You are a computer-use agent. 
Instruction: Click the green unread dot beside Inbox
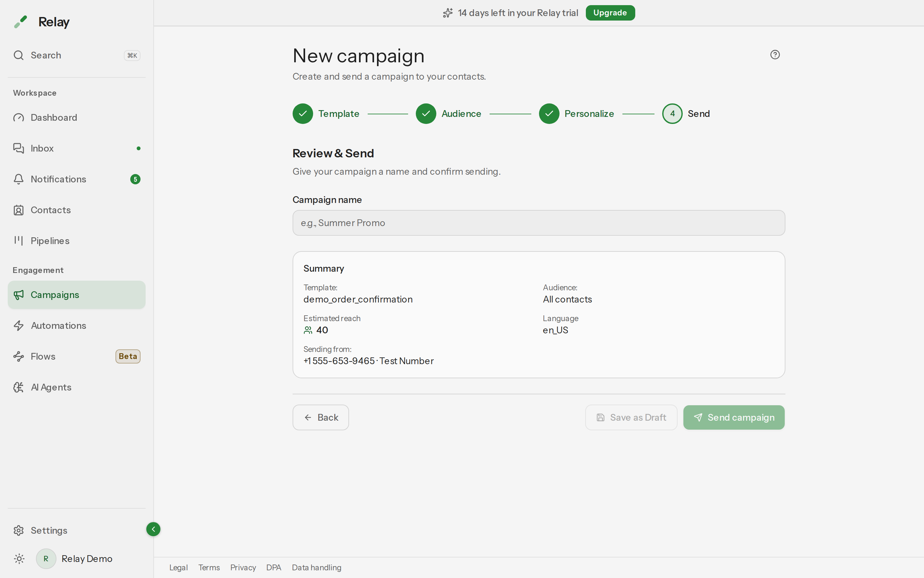pyautogui.click(x=139, y=148)
